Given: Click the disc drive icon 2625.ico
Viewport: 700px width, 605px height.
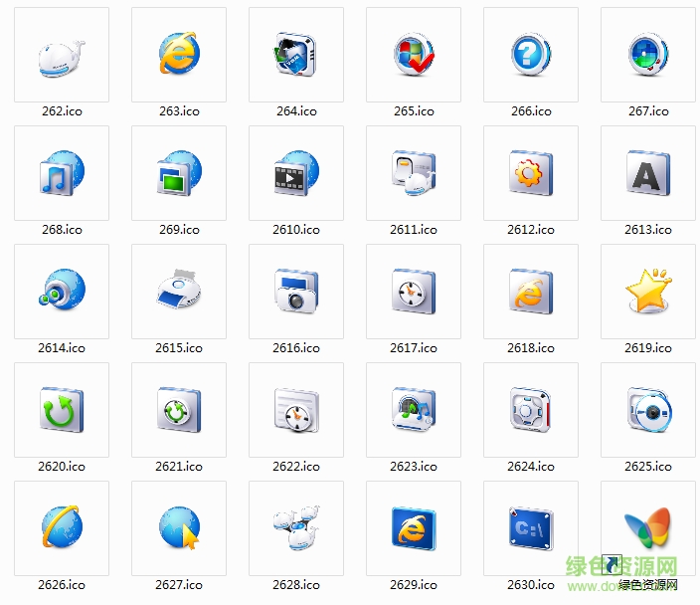Looking at the screenshot, I should tap(648, 409).
